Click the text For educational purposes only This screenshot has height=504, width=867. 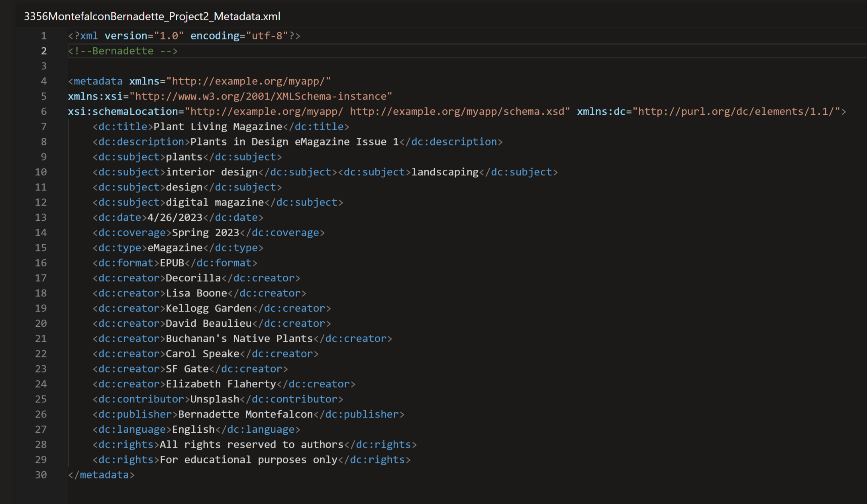pos(249,460)
